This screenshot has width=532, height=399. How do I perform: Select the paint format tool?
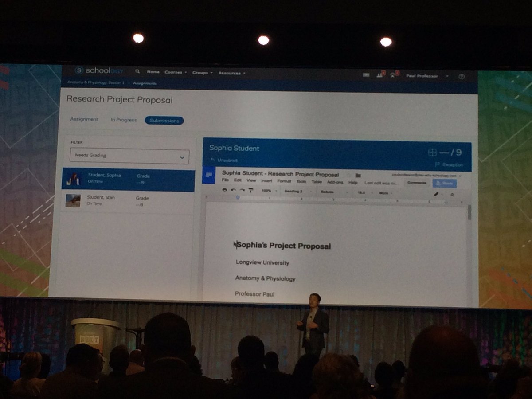[x=250, y=190]
